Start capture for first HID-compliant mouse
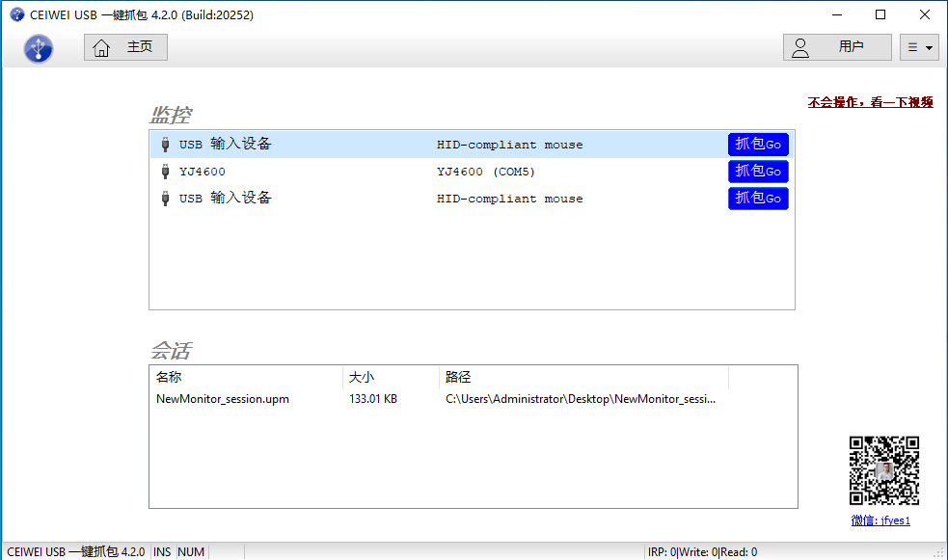 758,145
